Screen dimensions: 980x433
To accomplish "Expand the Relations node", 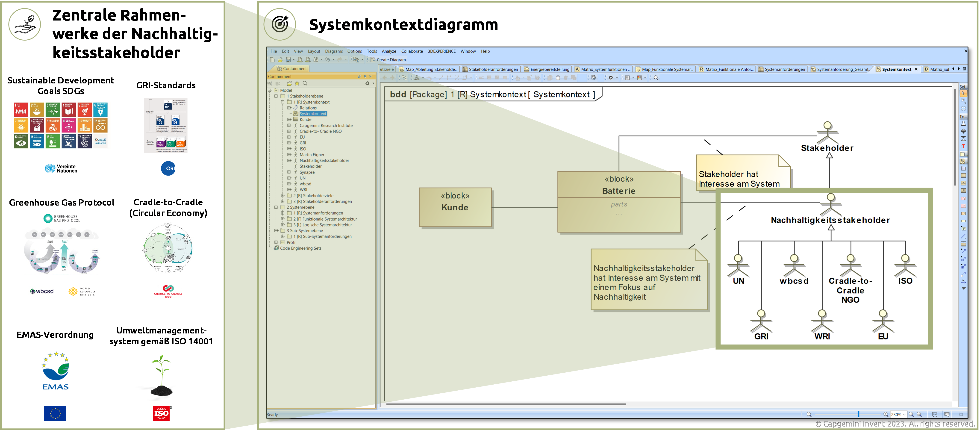I will coord(289,108).
